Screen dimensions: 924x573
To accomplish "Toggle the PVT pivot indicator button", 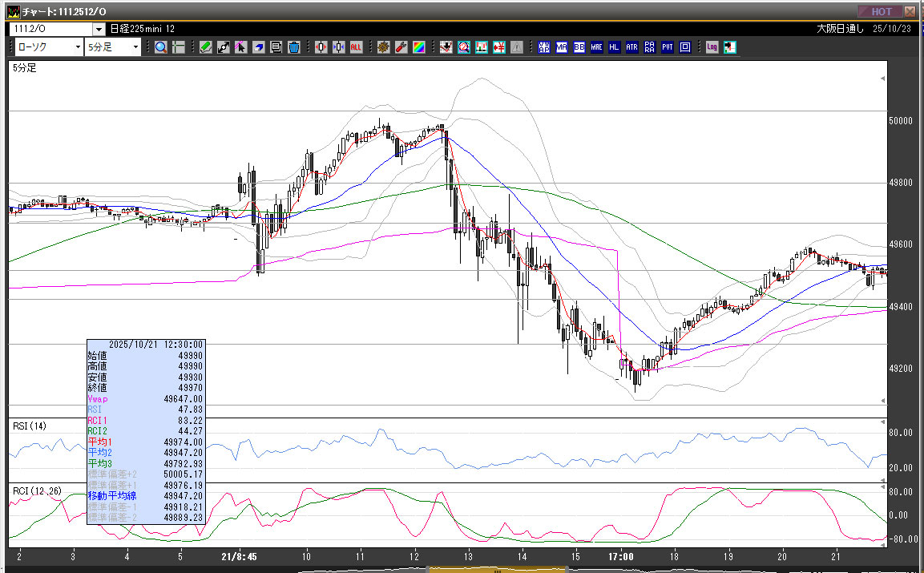I will pos(667,47).
